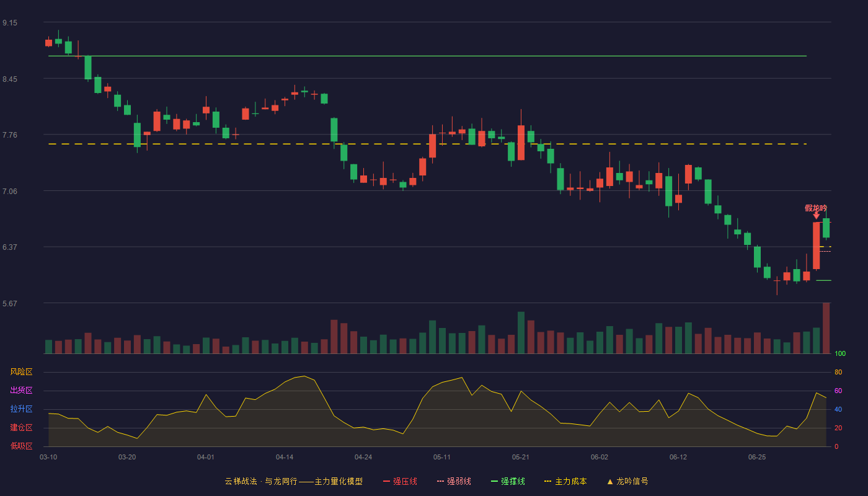
Task: Click the 06-25 date axis label
Action: coord(757,457)
